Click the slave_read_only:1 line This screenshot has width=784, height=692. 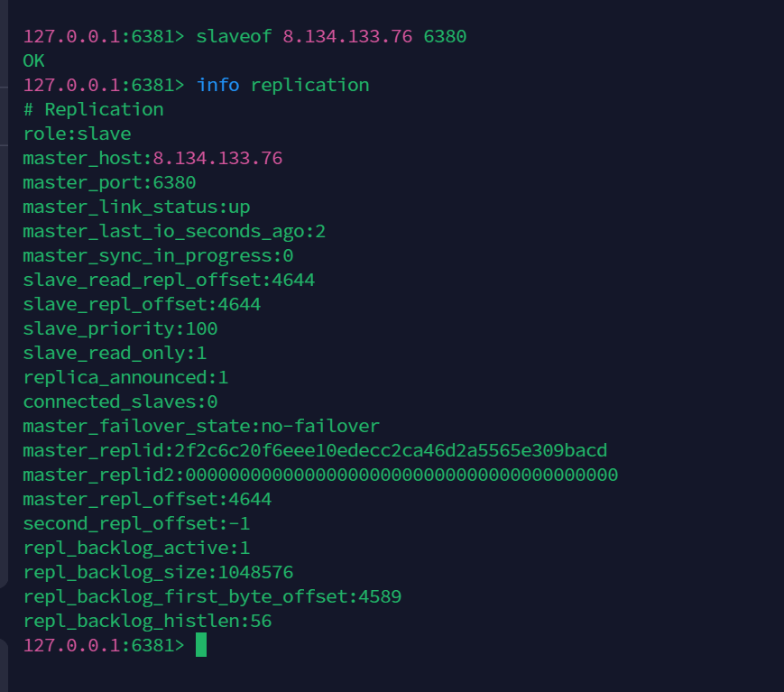115,353
